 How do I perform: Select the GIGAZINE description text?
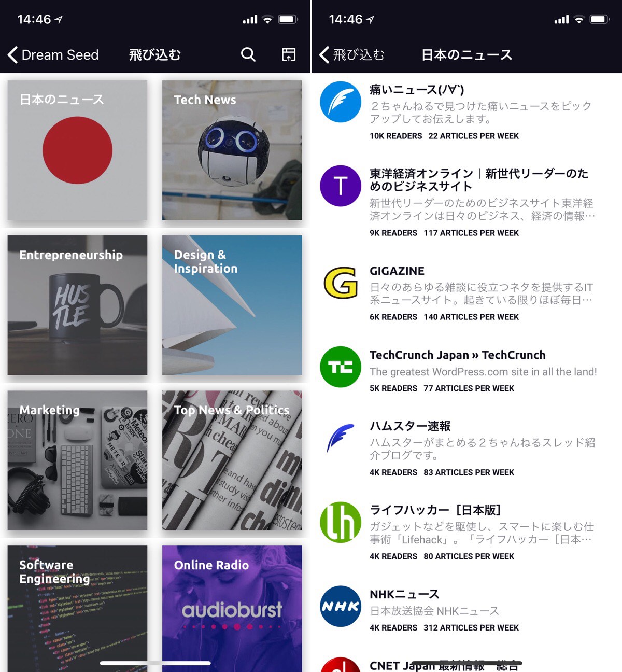pyautogui.click(x=482, y=293)
